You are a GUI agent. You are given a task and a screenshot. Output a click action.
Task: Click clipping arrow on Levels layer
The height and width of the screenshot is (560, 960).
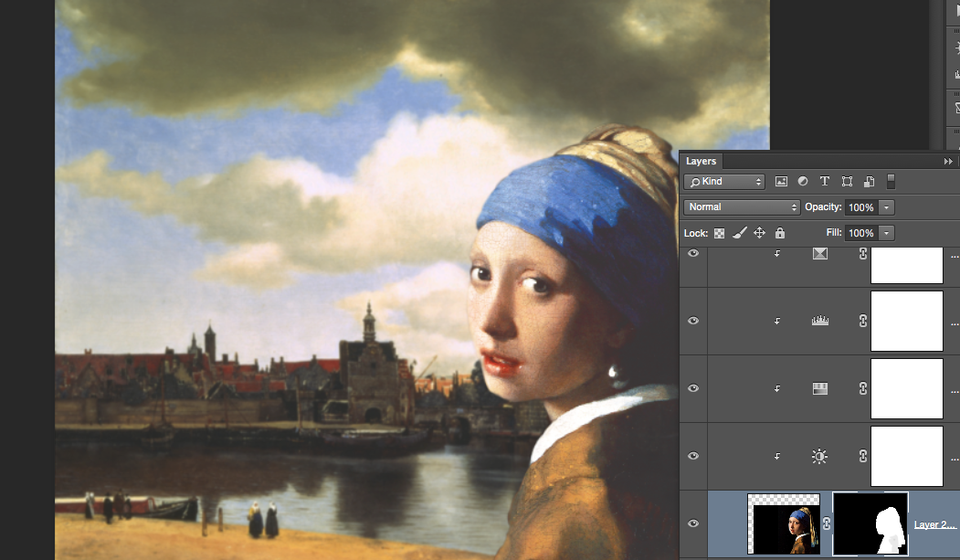click(x=777, y=321)
